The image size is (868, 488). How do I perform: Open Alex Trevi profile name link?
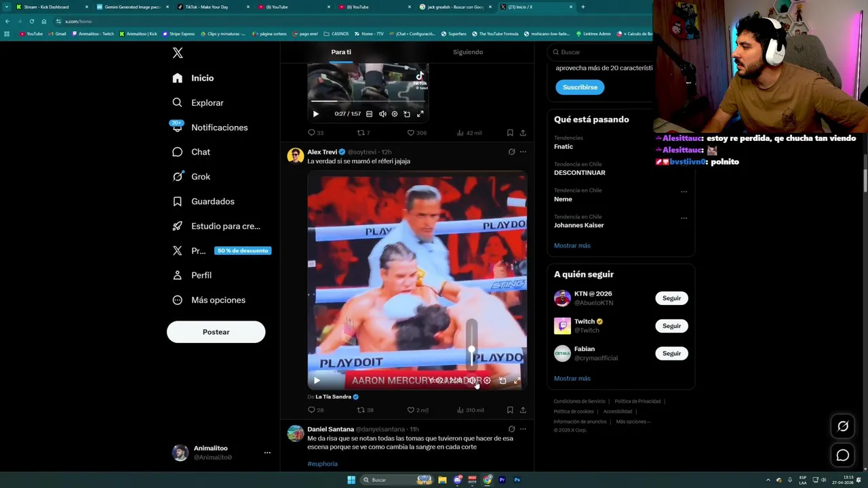(x=322, y=152)
